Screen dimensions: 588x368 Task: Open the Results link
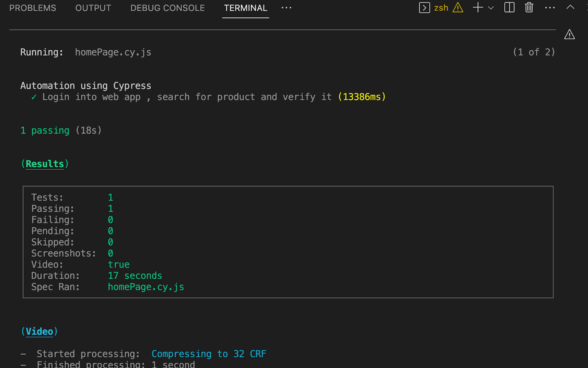(x=44, y=164)
